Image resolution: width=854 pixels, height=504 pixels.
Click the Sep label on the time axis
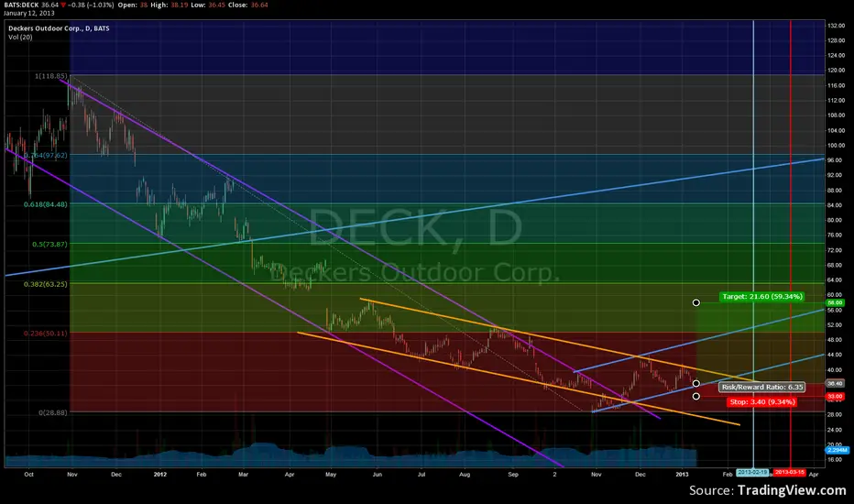(x=513, y=475)
